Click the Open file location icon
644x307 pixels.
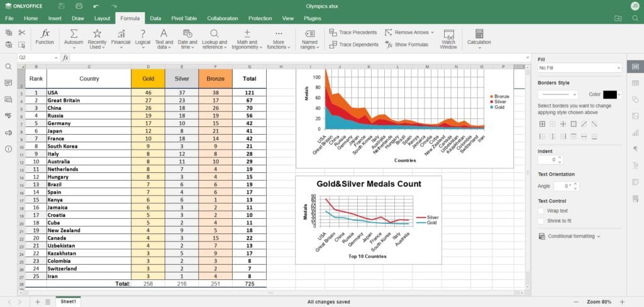point(618,18)
